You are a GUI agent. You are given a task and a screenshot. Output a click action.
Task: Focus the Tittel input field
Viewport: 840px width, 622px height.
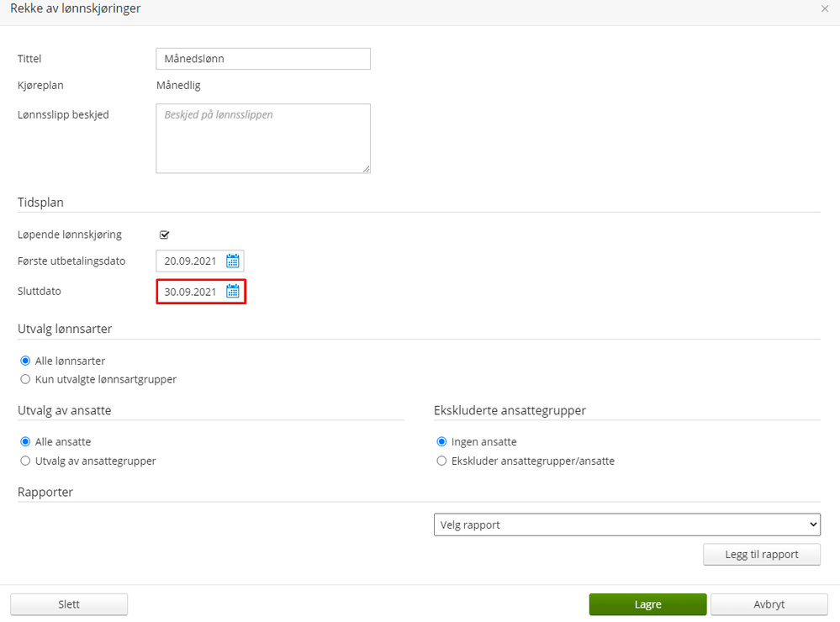click(x=263, y=59)
